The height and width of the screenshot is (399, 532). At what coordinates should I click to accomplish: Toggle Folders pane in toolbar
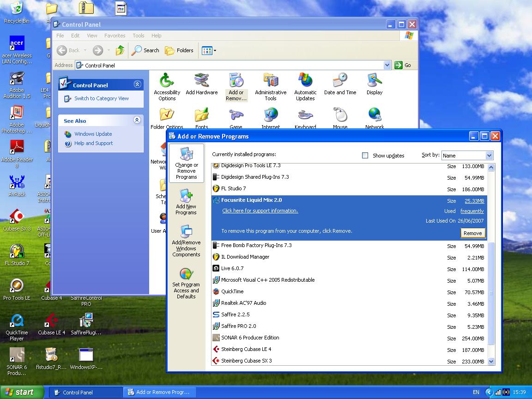179,50
